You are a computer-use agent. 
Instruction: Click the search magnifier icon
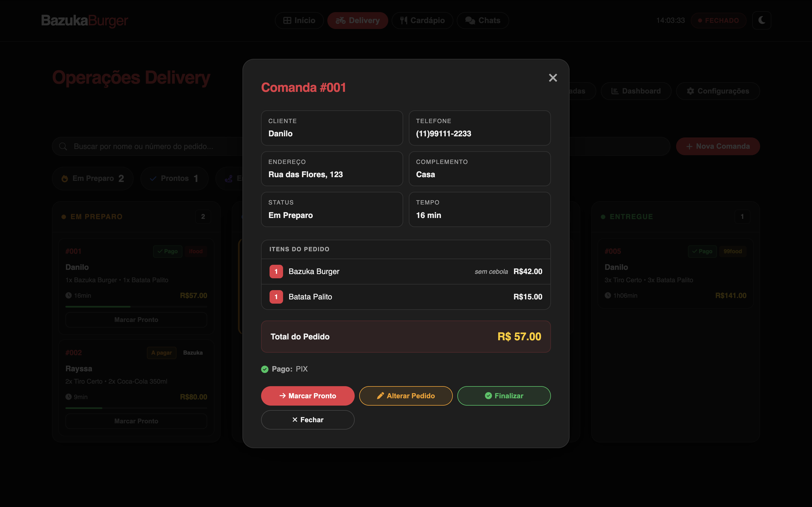click(x=63, y=146)
